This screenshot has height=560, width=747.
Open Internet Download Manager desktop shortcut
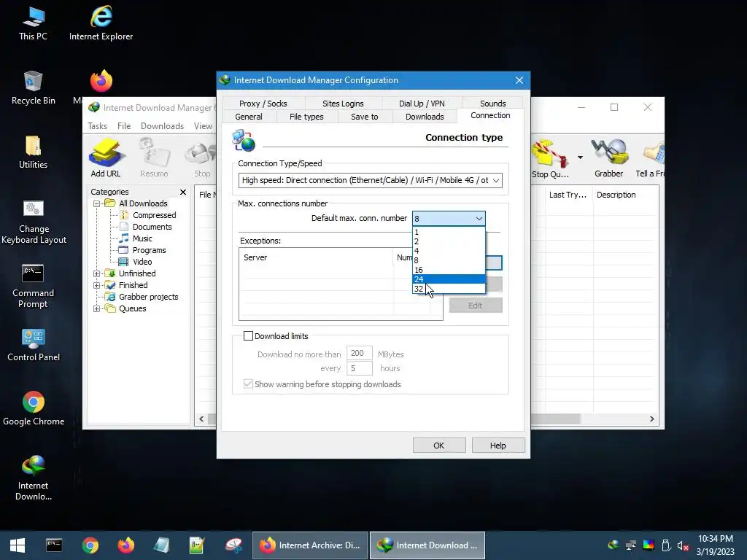coord(33,478)
